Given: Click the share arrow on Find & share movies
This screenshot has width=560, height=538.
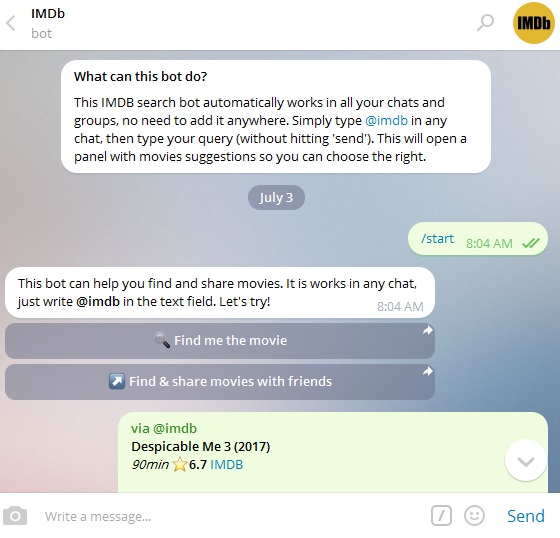Looking at the screenshot, I should click(428, 372).
